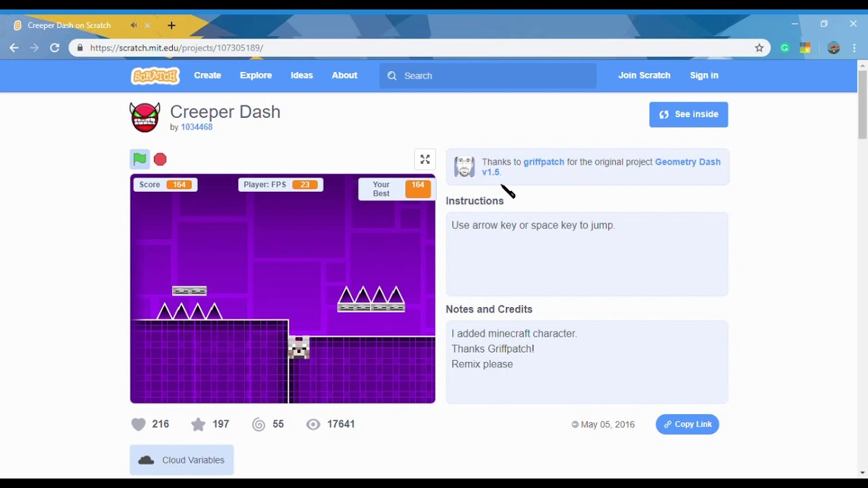
Task: Click the 197 favorites count
Action: pos(221,424)
